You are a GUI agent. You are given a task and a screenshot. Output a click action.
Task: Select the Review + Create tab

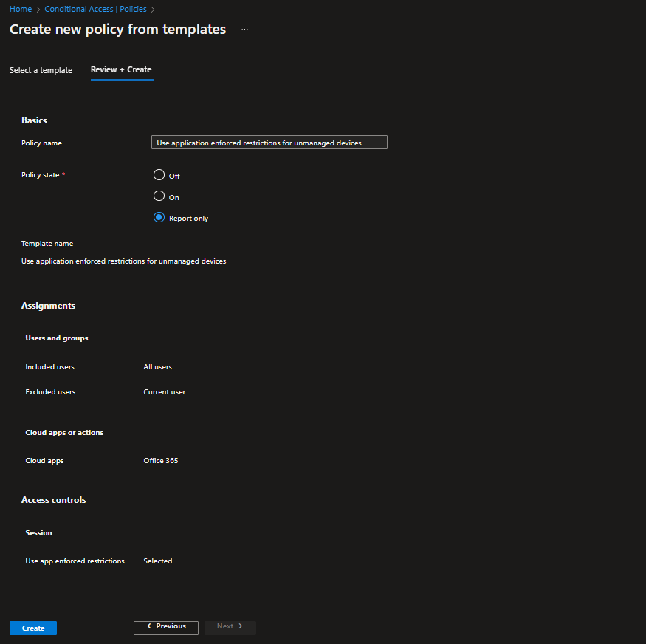coord(121,69)
